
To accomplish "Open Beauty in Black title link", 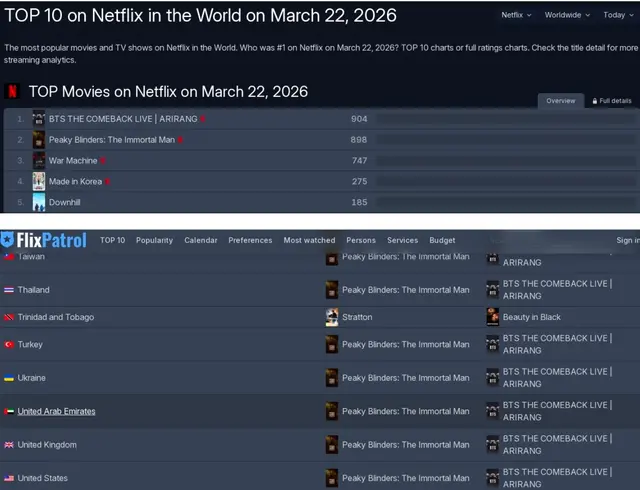I will point(531,317).
